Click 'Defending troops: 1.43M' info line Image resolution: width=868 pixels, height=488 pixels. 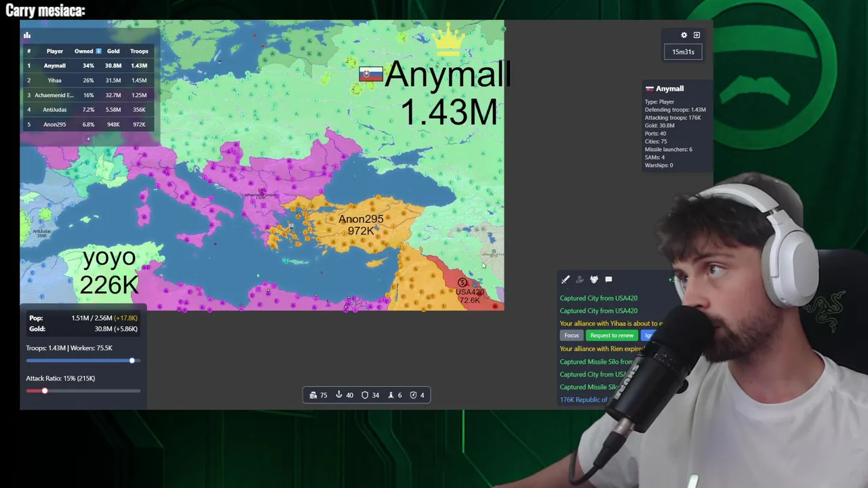point(675,110)
